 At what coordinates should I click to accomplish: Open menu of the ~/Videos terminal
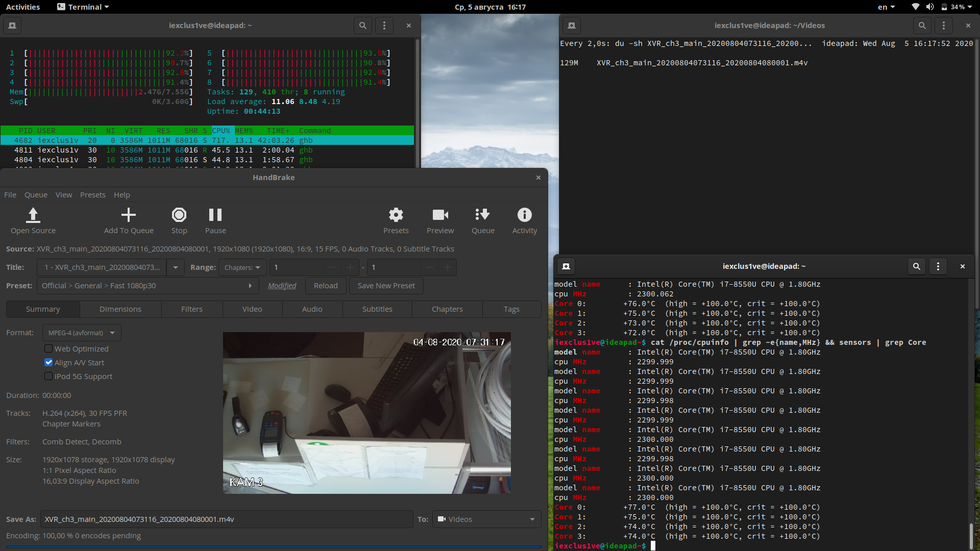coord(944,26)
